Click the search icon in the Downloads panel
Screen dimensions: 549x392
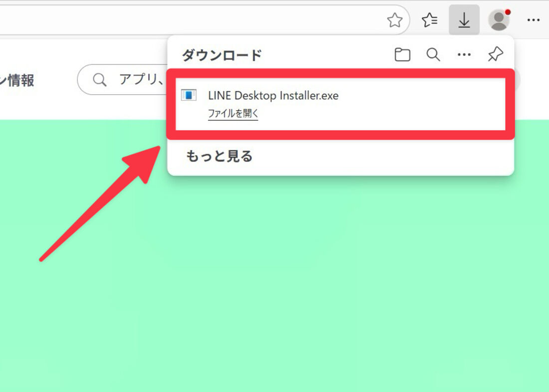(x=433, y=55)
